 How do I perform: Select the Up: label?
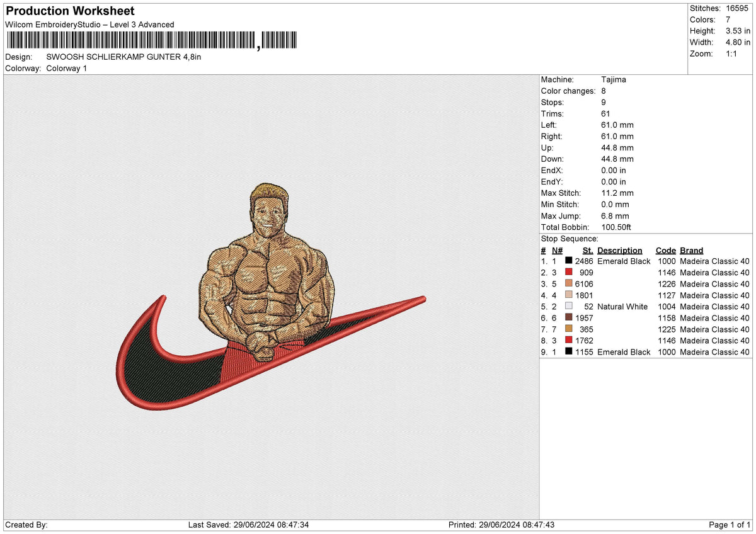547,148
